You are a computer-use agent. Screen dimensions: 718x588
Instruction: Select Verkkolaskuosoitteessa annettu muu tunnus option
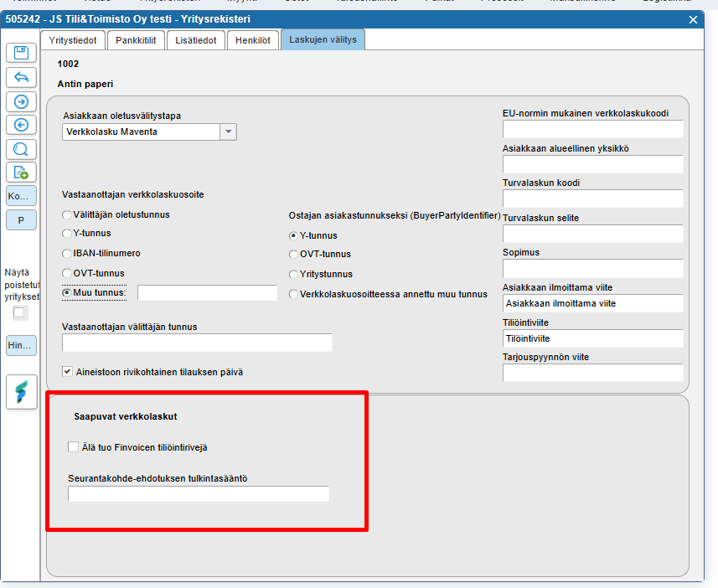[x=293, y=295]
